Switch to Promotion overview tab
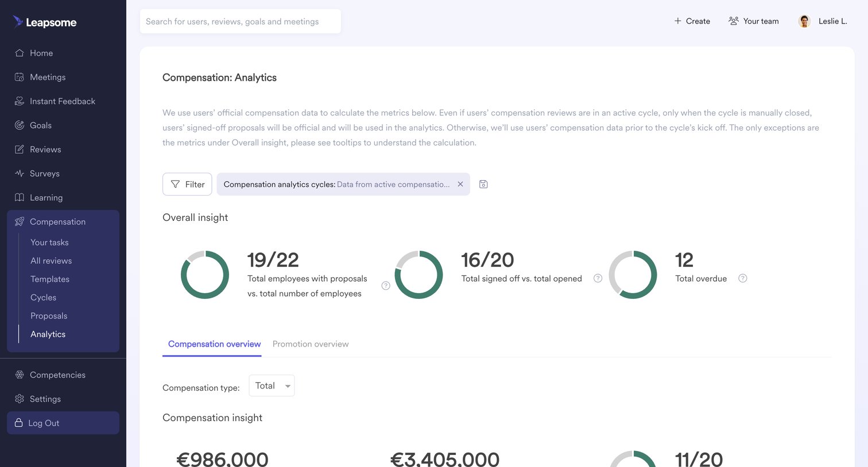 [x=311, y=344]
